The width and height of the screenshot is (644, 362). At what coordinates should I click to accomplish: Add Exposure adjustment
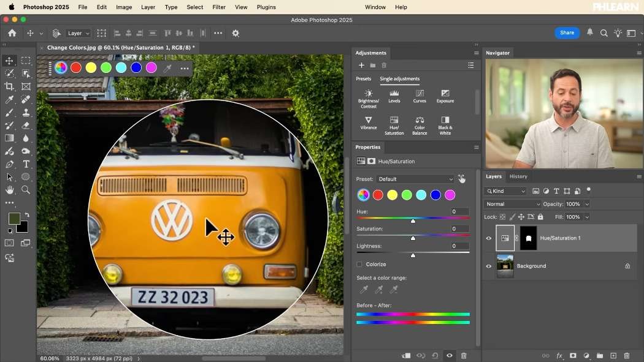pos(445,96)
